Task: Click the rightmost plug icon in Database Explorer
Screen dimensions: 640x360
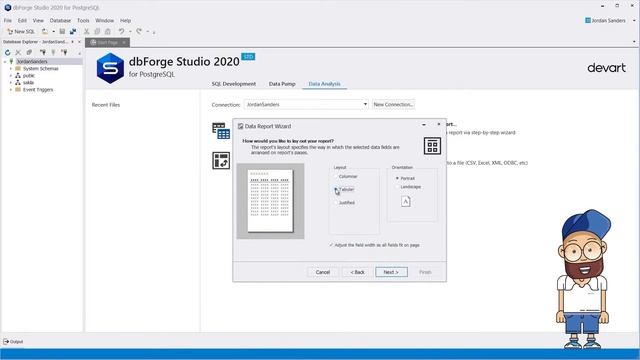Action: pyautogui.click(x=64, y=52)
